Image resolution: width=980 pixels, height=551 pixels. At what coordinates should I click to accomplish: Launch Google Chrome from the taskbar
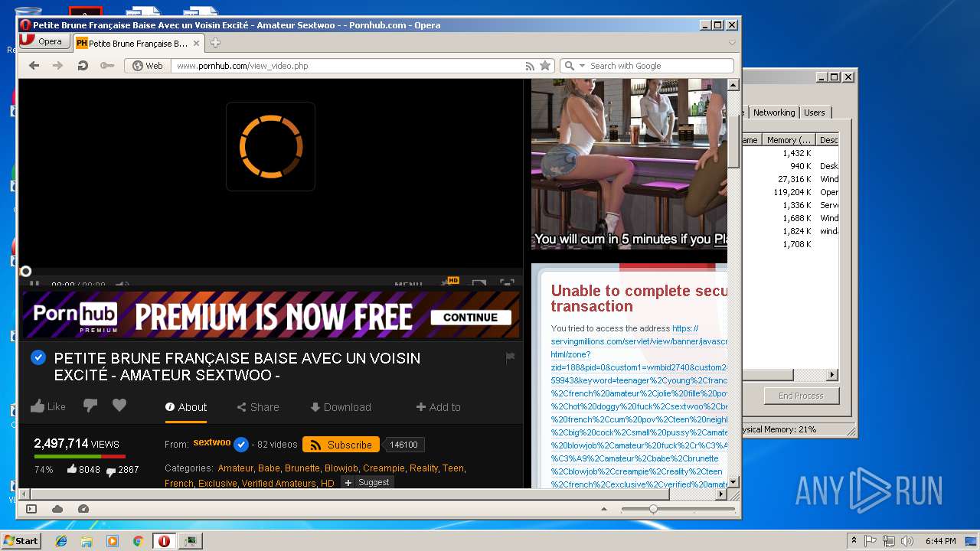point(138,540)
